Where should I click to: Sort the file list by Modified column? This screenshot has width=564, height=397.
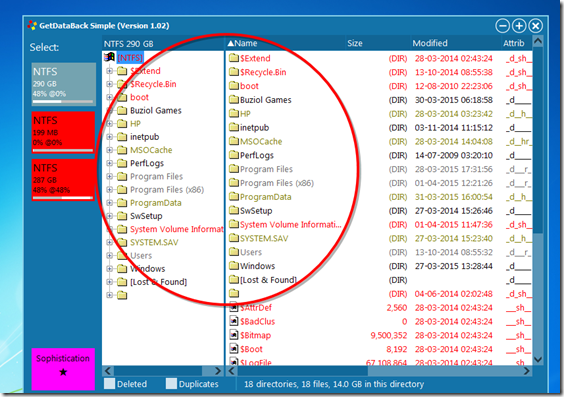[x=456, y=43]
